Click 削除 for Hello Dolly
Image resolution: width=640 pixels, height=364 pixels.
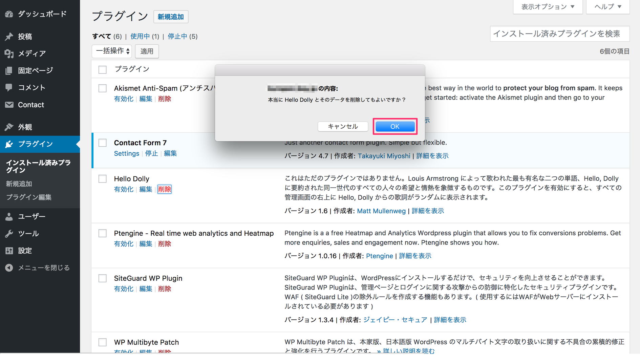[x=165, y=189]
